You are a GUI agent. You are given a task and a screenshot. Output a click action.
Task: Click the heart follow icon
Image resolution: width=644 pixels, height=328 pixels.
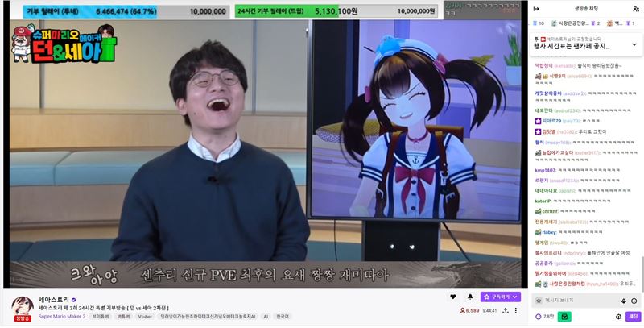point(453,297)
